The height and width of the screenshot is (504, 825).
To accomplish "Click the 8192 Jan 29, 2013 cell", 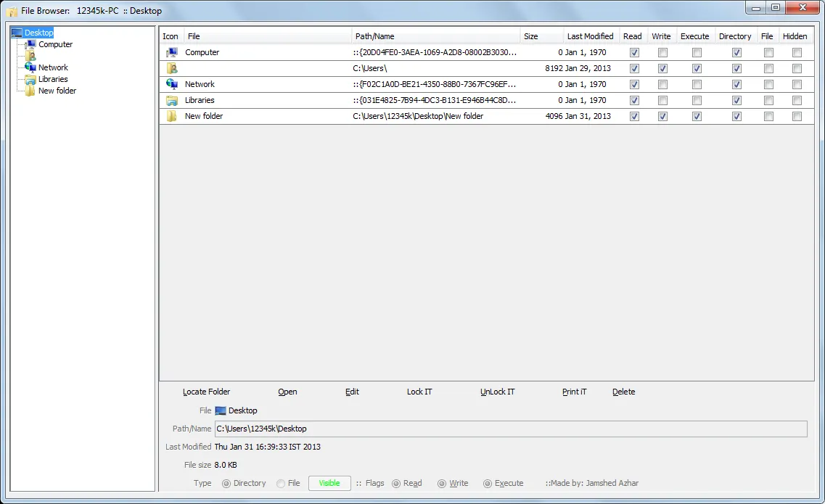I will tap(578, 68).
